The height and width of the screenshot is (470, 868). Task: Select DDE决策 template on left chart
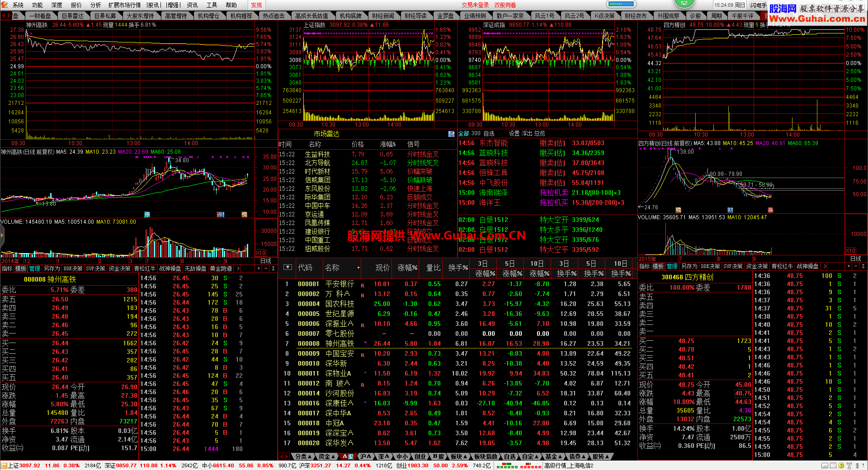point(73,268)
